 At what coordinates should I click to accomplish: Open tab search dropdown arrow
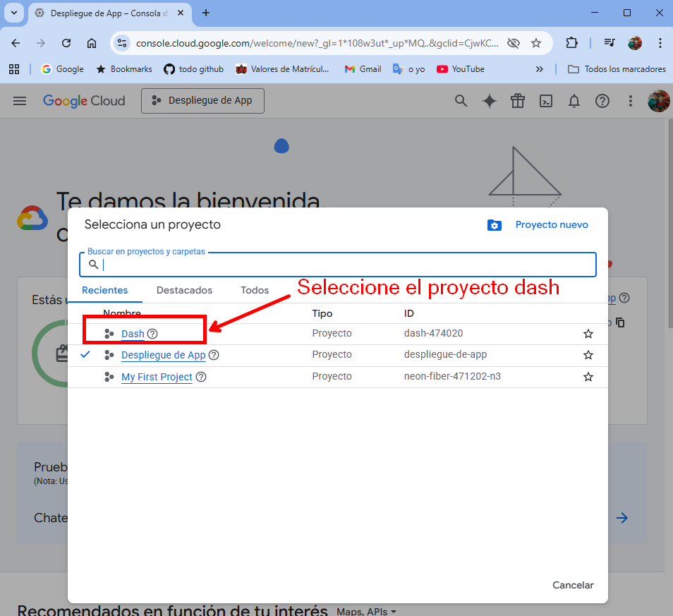[14, 13]
